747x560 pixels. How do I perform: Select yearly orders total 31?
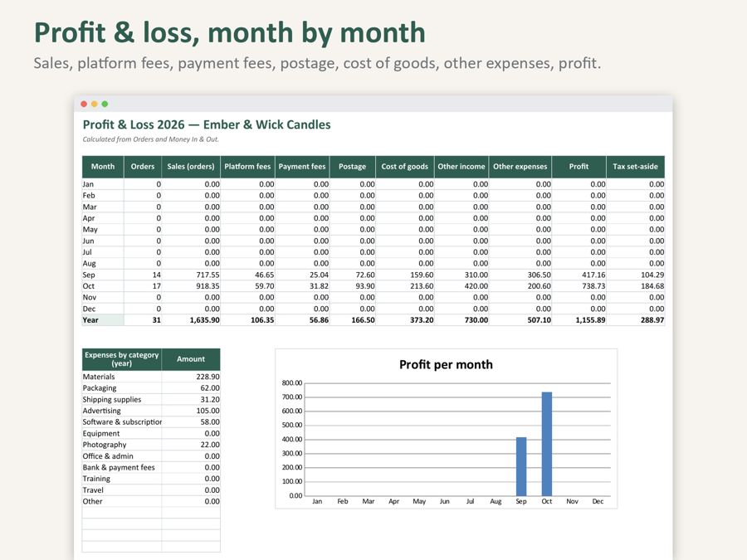143,320
